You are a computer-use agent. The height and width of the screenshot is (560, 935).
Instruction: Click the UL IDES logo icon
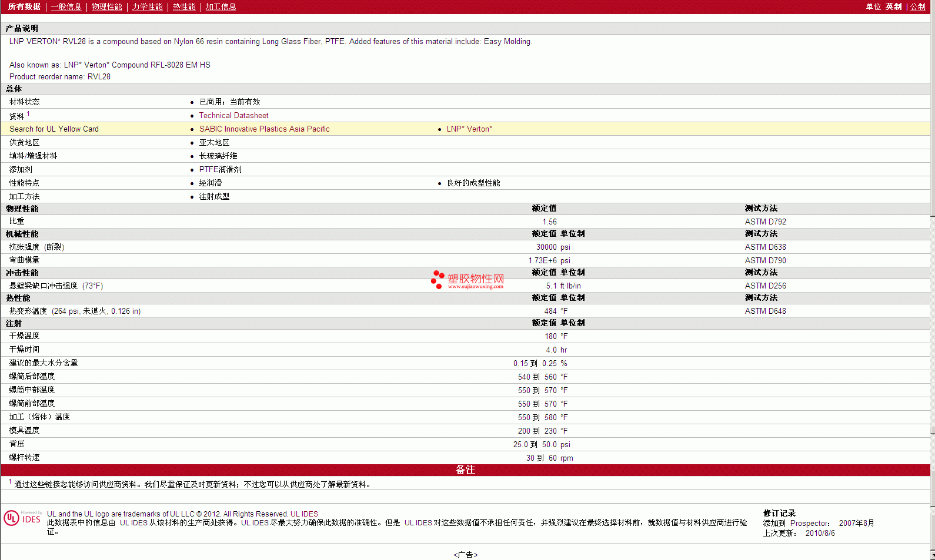coord(23,518)
